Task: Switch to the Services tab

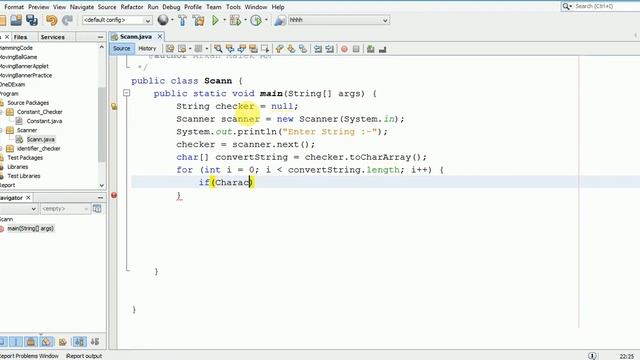Action: 52,37
